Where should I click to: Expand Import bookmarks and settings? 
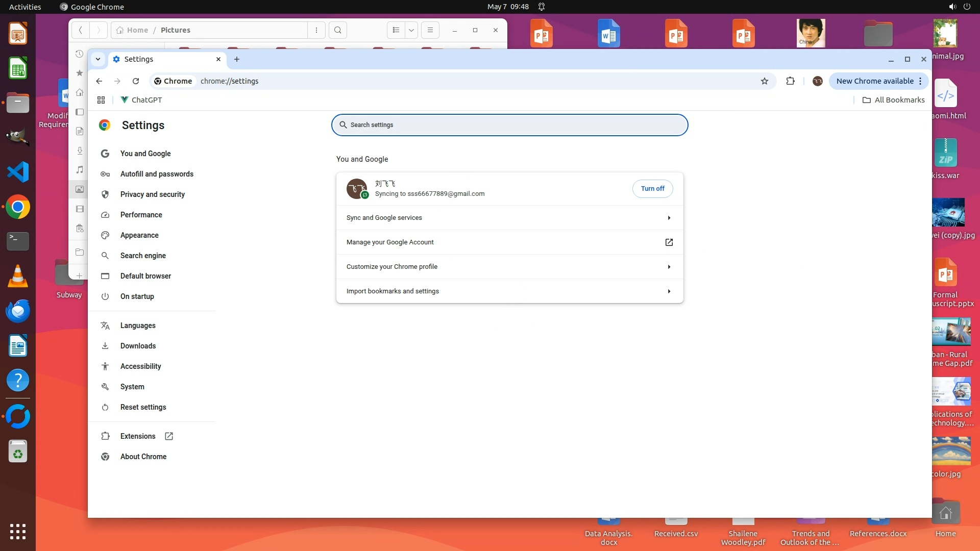[509, 291]
